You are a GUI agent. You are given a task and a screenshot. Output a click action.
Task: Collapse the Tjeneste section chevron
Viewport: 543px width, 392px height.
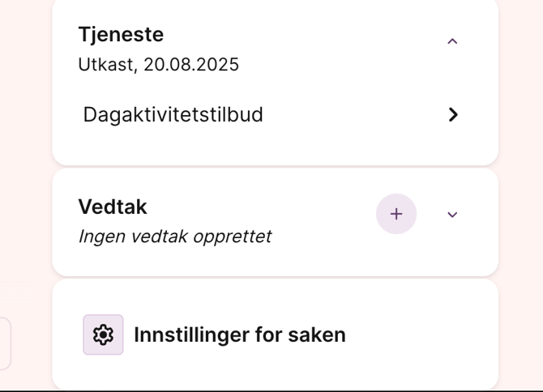452,41
